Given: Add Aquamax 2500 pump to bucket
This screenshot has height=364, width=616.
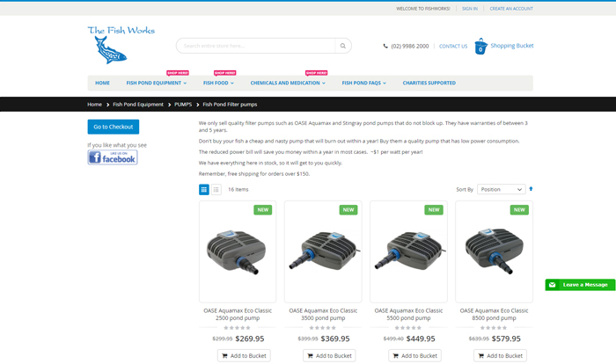Looking at the screenshot, I should (244, 356).
